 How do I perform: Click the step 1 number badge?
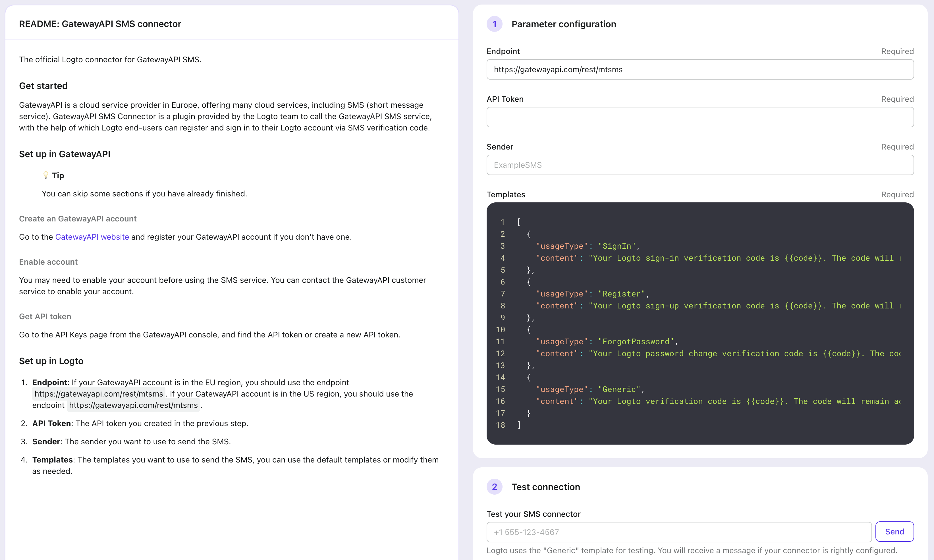pyautogui.click(x=494, y=24)
